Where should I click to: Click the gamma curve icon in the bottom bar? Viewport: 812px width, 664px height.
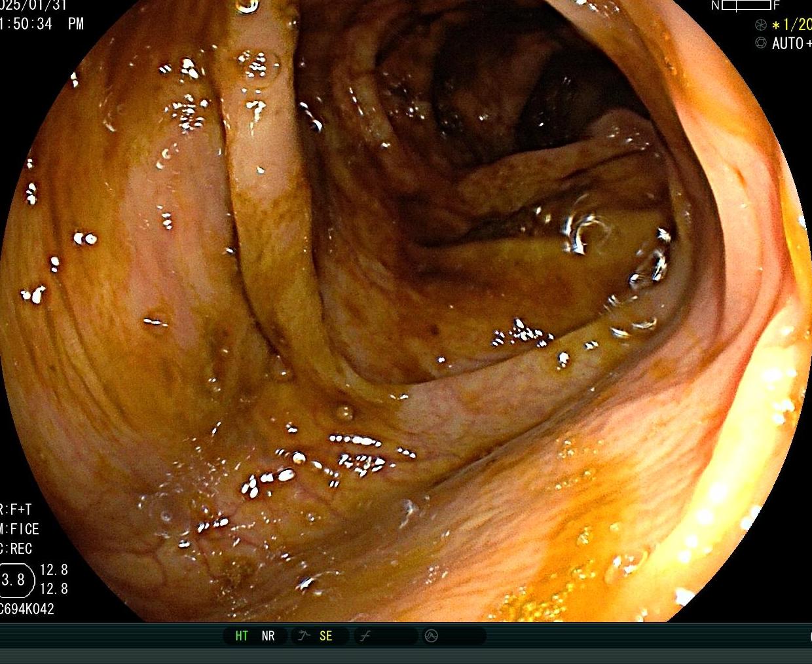366,636
